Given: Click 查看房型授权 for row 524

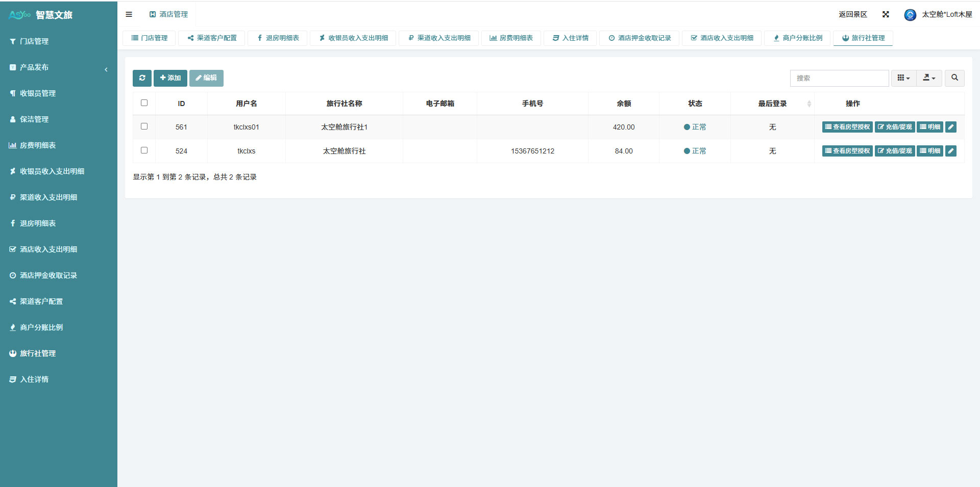Looking at the screenshot, I should click(847, 151).
